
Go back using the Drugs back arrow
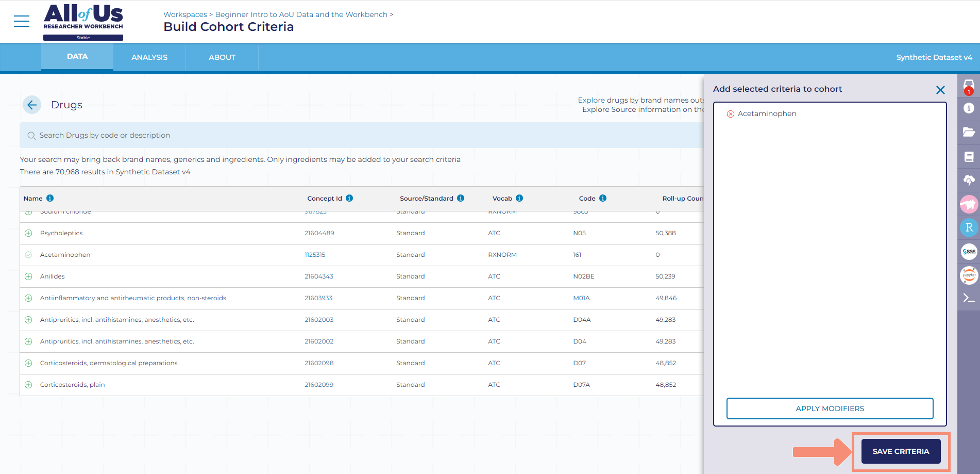click(x=32, y=105)
